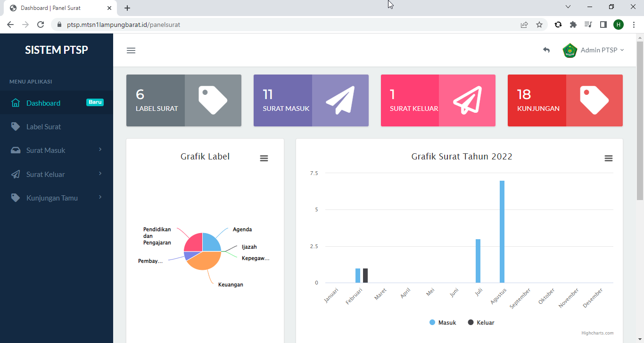Click the reply arrow icon in header
Viewport: 644px width, 343px height.
tap(546, 50)
